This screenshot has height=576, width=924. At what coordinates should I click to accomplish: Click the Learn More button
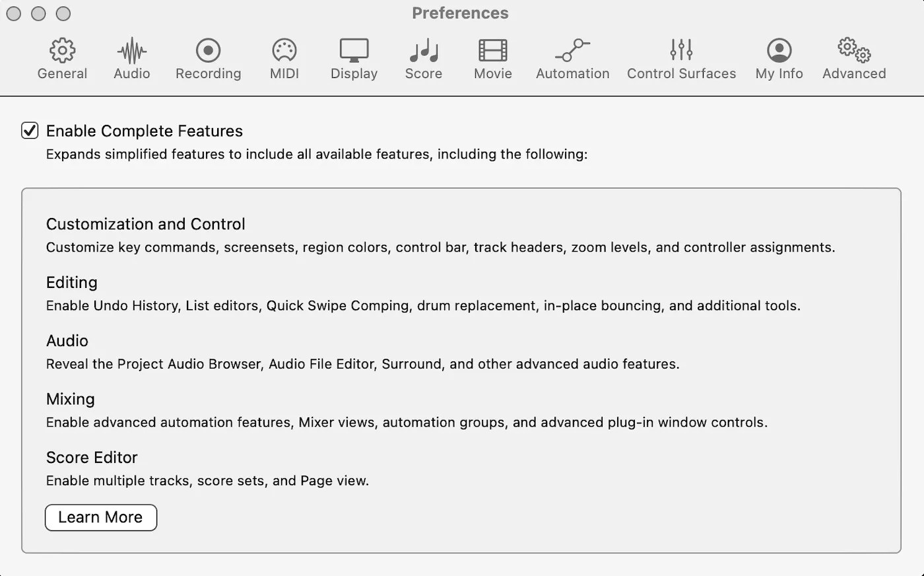(100, 517)
